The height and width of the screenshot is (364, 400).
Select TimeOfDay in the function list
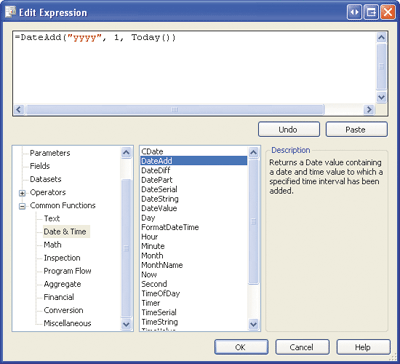(x=161, y=294)
